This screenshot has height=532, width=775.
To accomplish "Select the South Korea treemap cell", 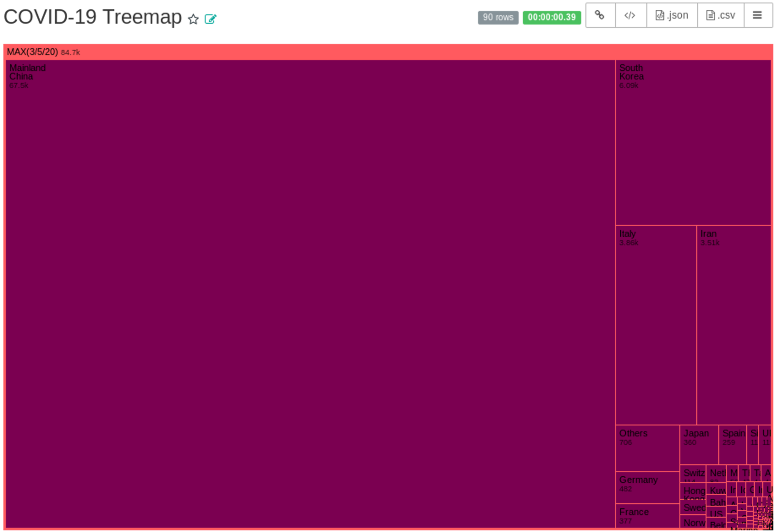I will (693, 143).
